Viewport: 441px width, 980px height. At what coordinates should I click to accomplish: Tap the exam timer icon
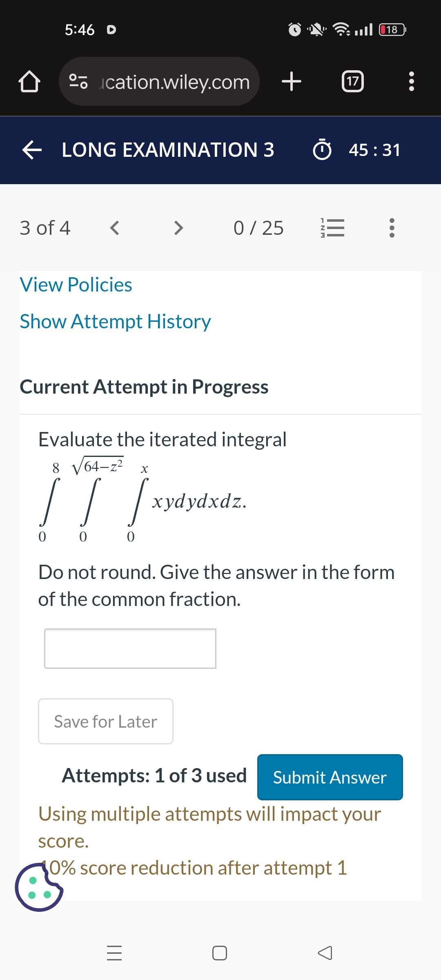point(322,149)
